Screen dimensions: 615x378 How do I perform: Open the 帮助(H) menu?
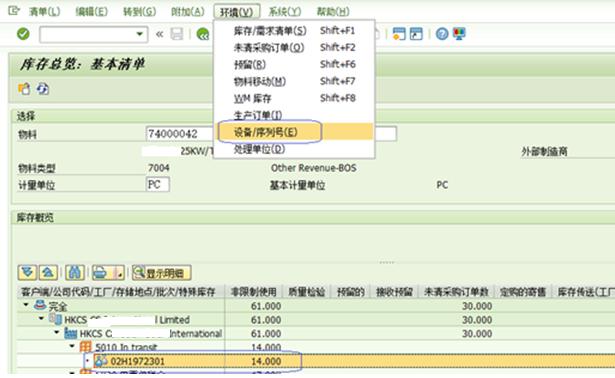click(x=333, y=12)
